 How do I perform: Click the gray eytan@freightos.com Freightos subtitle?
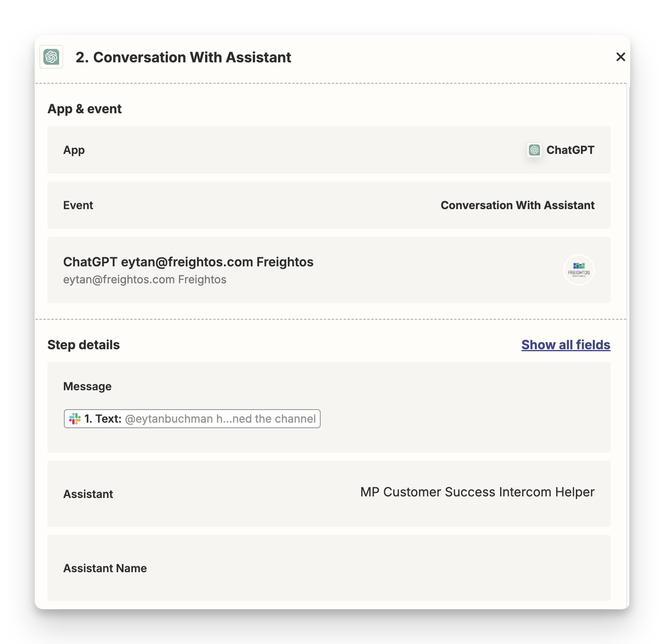(x=145, y=279)
